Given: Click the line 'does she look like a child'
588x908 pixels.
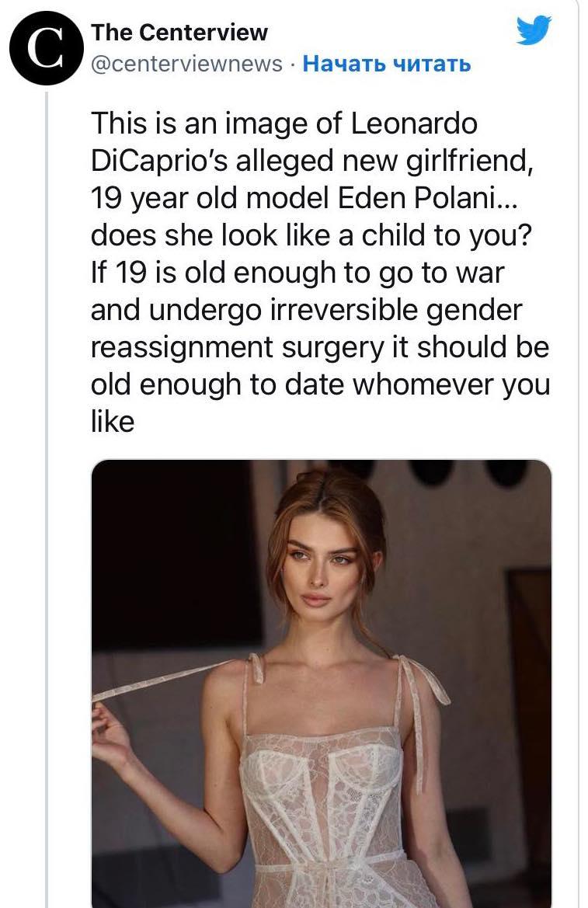Looking at the screenshot, I should [x=311, y=235].
